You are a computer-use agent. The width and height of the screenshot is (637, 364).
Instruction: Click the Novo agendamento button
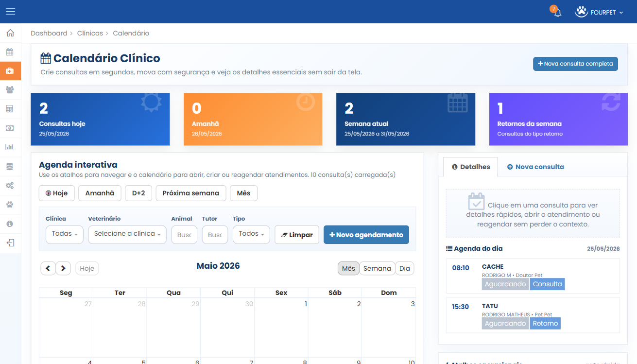(366, 235)
